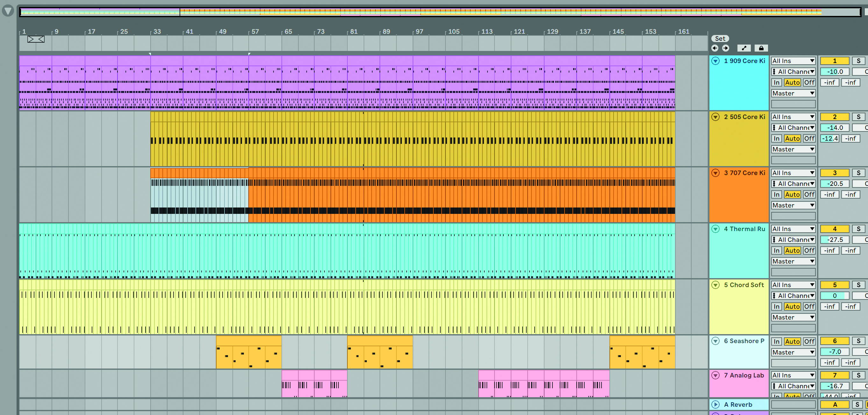Screen dimensions: 868x415
Task: Click the -20.5 volume field on track 3
Action: [x=834, y=184]
